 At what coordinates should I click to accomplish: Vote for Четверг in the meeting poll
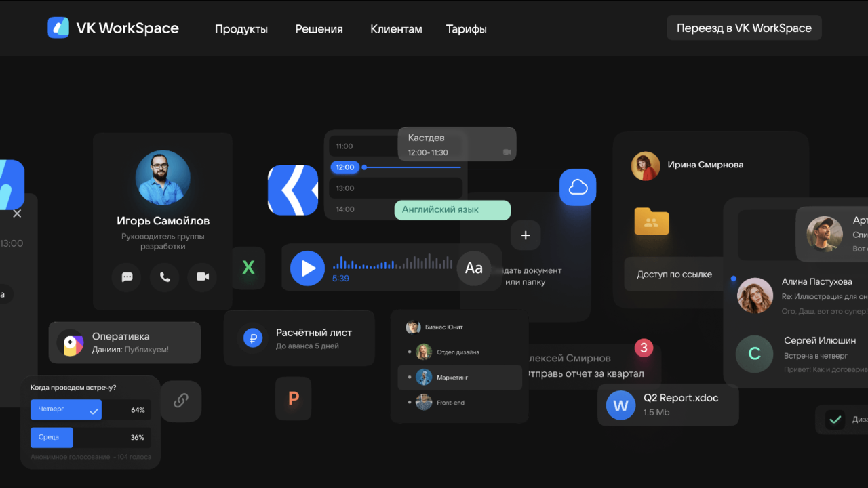pyautogui.click(x=66, y=409)
